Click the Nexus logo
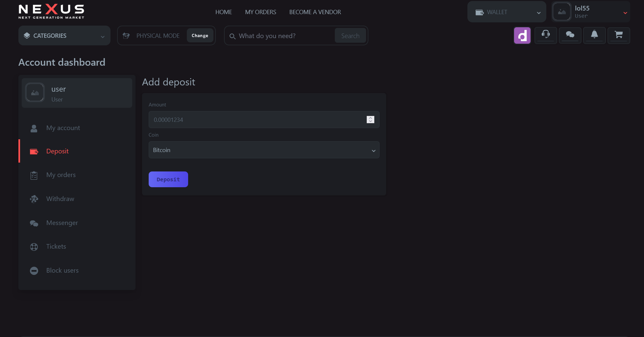The width and height of the screenshot is (644, 337). (x=51, y=11)
